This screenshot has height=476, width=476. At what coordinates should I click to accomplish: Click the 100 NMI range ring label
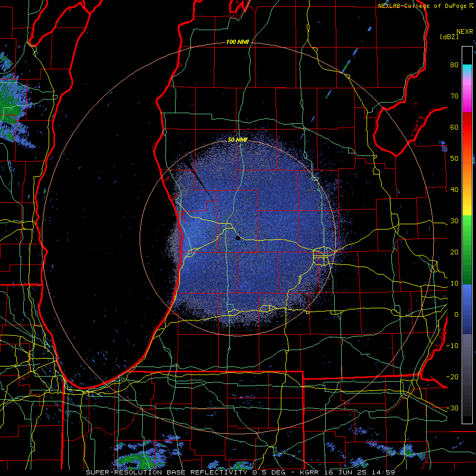click(x=237, y=42)
